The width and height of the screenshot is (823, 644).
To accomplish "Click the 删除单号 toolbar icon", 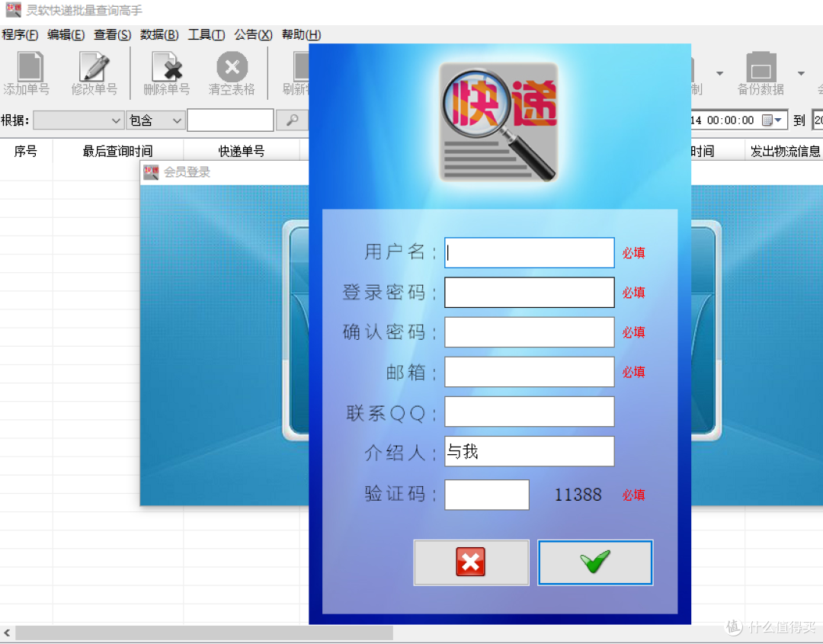I will 166,73.
